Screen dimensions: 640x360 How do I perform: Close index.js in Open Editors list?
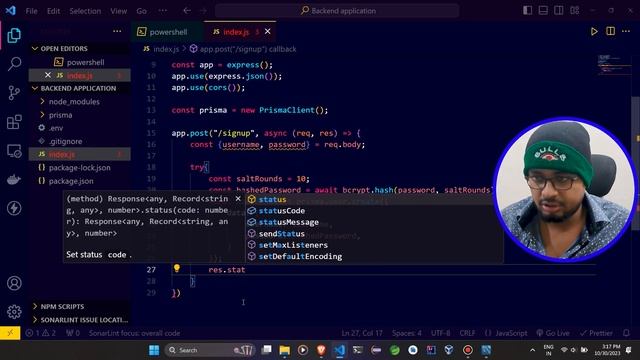pos(48,75)
